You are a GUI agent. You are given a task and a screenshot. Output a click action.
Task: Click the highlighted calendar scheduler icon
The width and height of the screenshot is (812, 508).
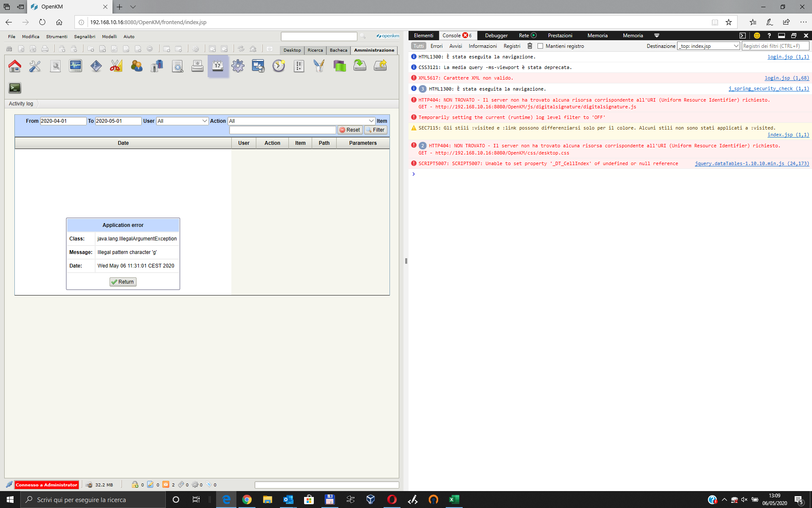click(x=217, y=66)
